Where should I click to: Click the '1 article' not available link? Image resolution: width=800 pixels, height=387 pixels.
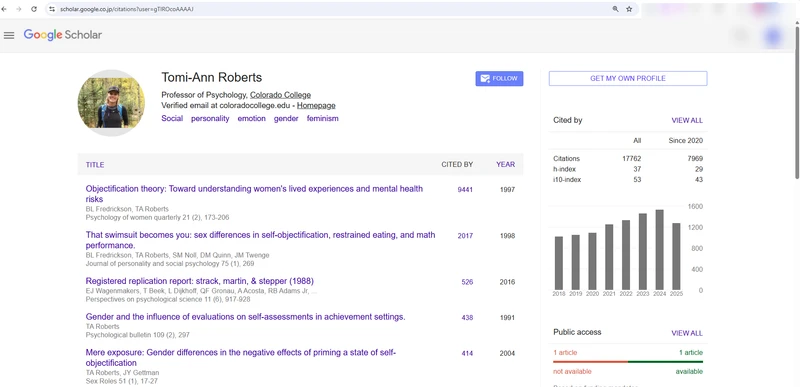pos(565,353)
